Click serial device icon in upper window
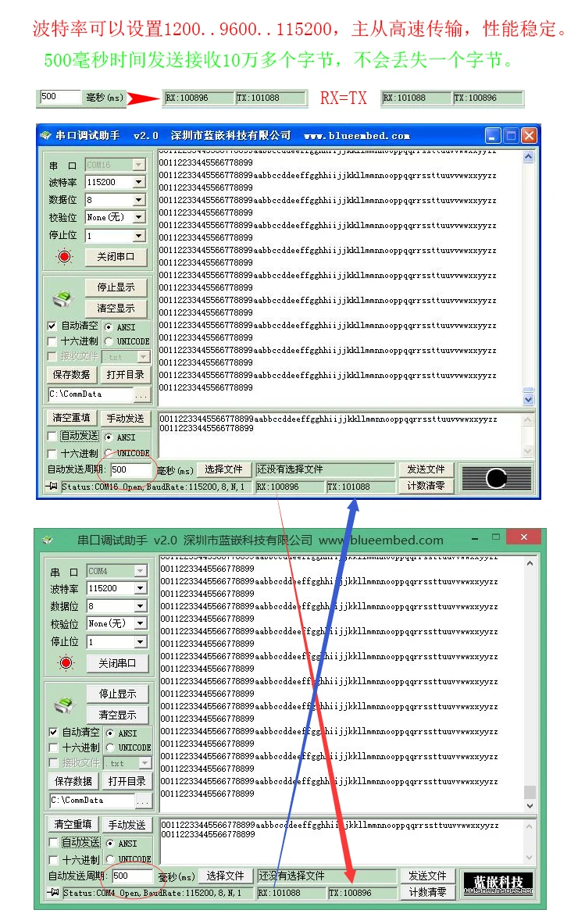The height and width of the screenshot is (924, 578). pos(62,299)
